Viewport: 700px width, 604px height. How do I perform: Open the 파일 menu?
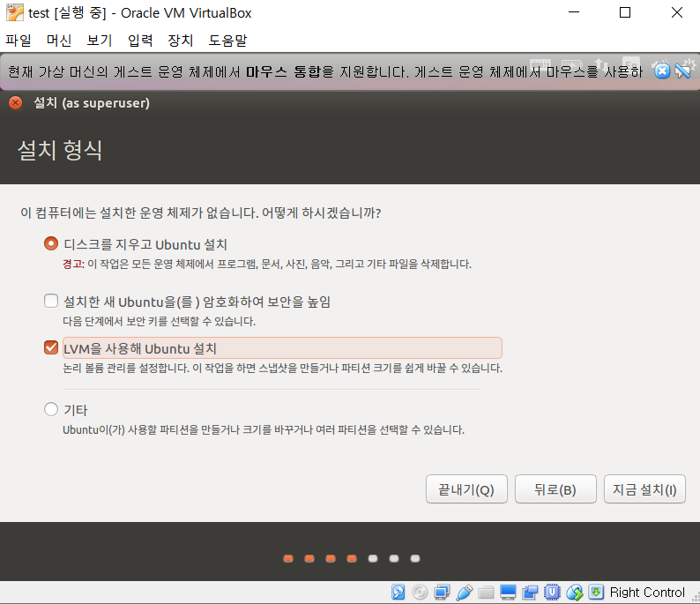pos(19,41)
